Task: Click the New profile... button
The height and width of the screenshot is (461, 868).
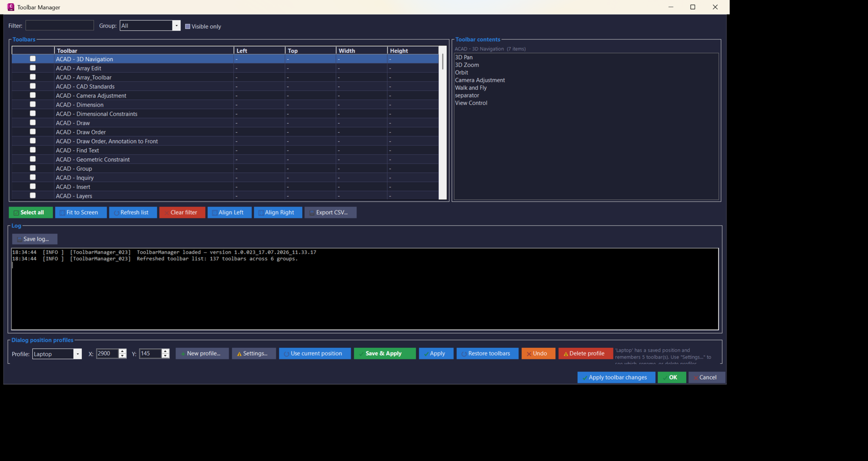Action: (202, 354)
